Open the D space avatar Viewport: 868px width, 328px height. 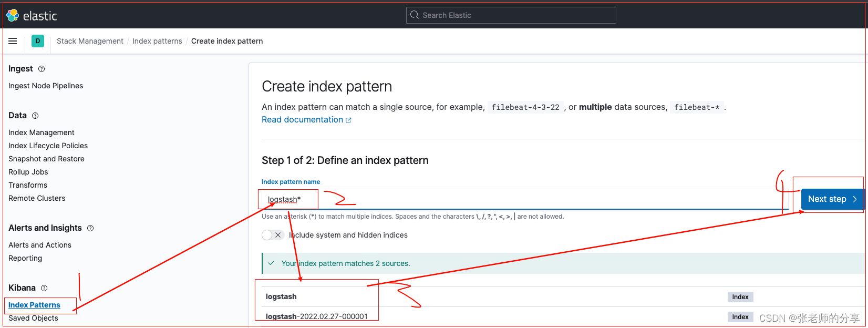(x=38, y=41)
